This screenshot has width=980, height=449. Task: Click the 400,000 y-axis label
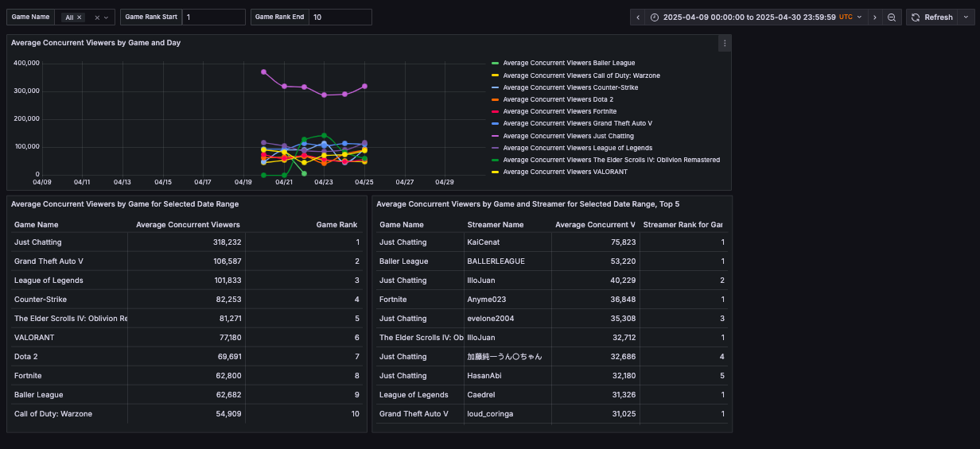[27, 63]
